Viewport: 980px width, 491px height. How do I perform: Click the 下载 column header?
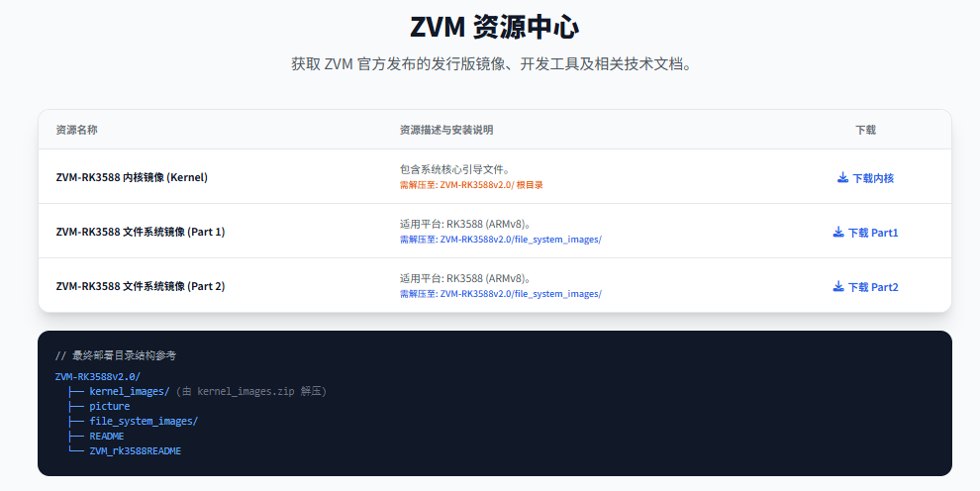tap(865, 130)
